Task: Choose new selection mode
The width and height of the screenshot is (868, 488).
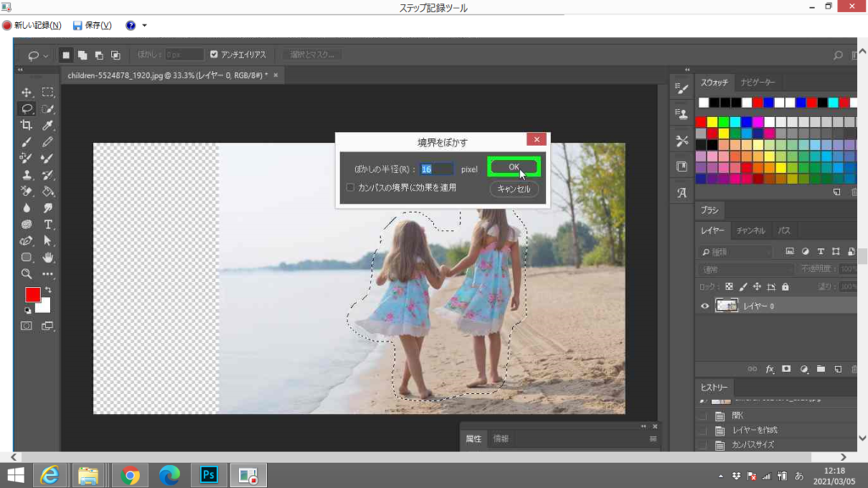Action: tap(66, 55)
